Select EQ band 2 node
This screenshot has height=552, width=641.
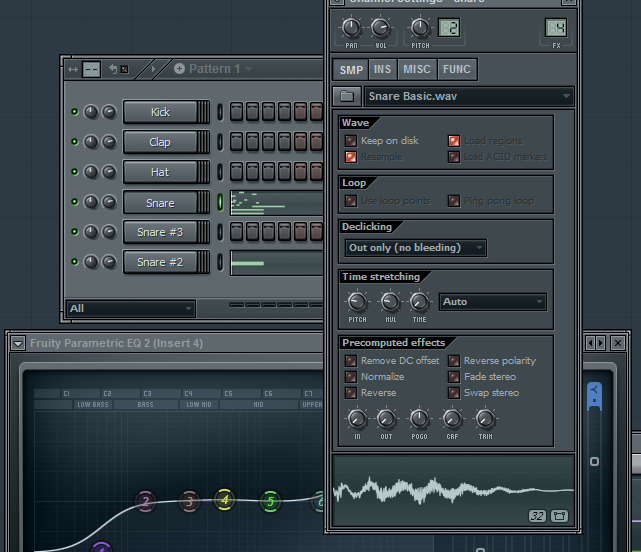pos(146,501)
